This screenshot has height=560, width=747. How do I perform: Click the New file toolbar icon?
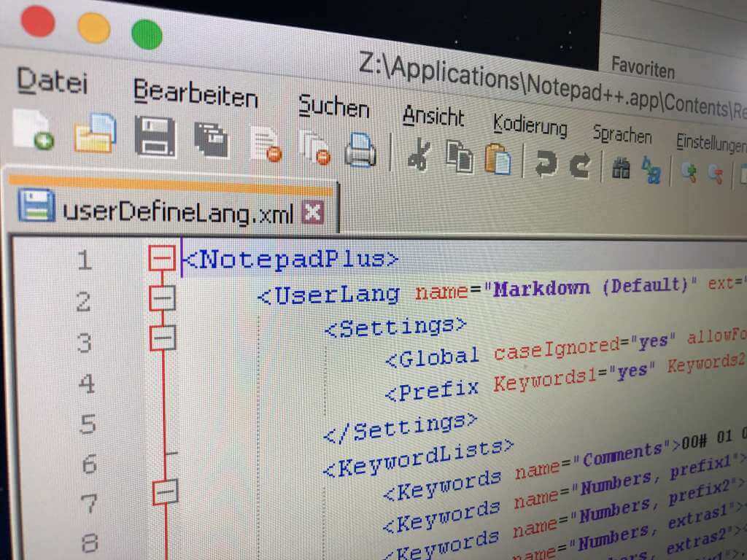click(x=33, y=130)
